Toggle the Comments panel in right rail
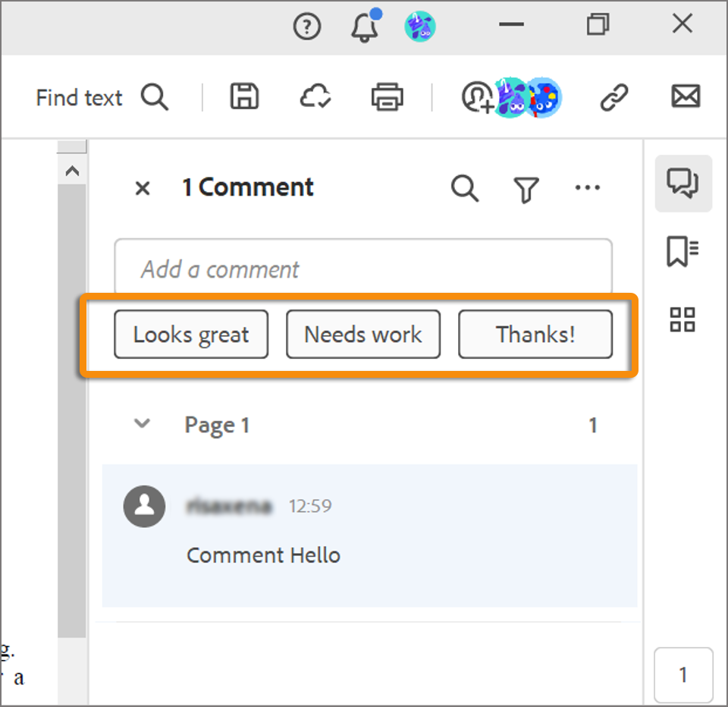Viewport: 728px width, 707px height. (682, 183)
